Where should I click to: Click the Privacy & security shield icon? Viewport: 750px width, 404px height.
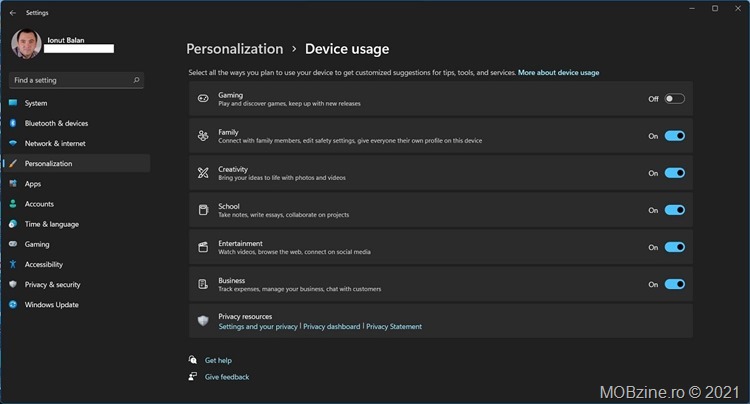pyautogui.click(x=13, y=285)
